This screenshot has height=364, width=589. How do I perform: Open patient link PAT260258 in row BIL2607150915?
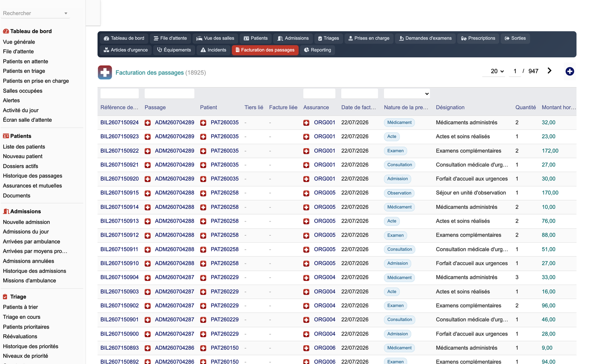pyautogui.click(x=225, y=193)
